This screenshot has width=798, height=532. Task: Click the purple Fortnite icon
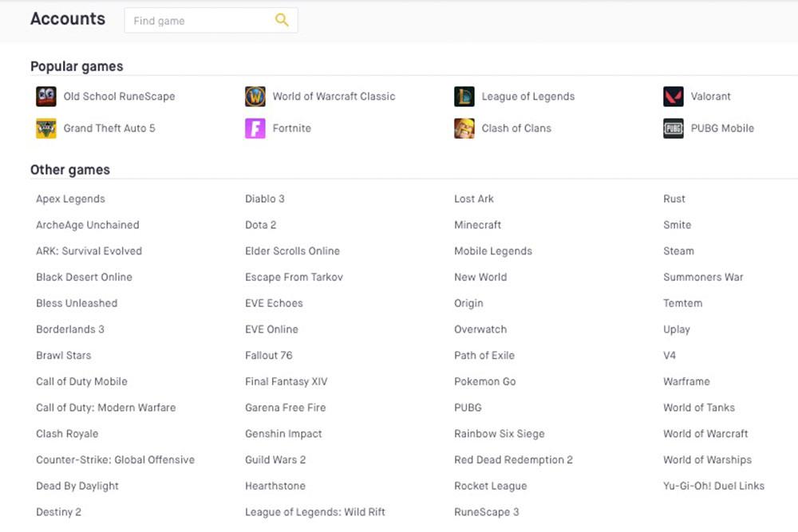(x=255, y=128)
